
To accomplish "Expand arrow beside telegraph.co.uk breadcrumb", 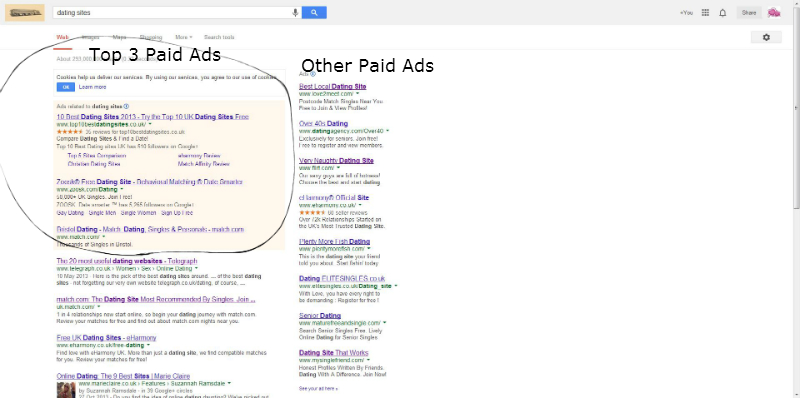I will coord(196,268).
